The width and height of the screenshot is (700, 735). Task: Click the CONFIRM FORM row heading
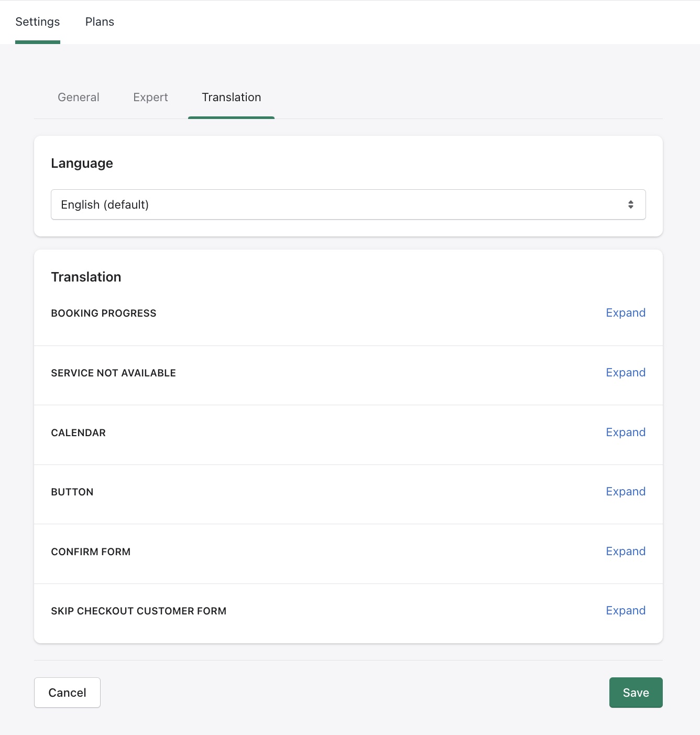[x=91, y=552]
